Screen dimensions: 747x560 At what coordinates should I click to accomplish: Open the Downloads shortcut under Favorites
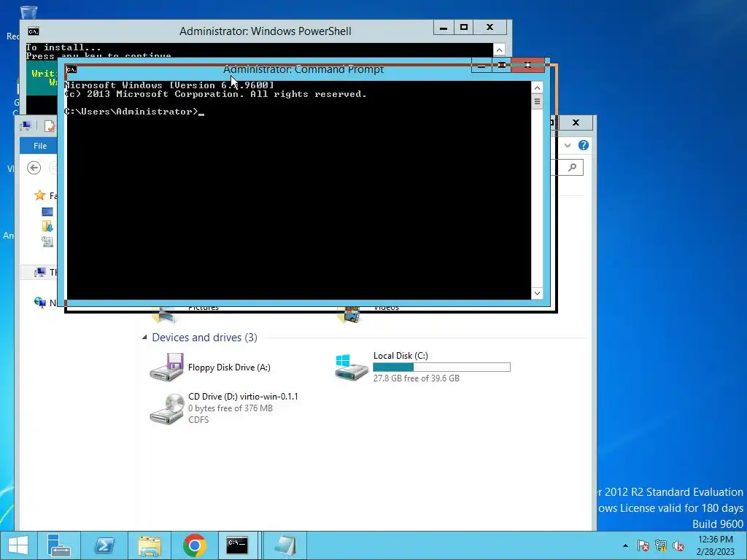47,226
